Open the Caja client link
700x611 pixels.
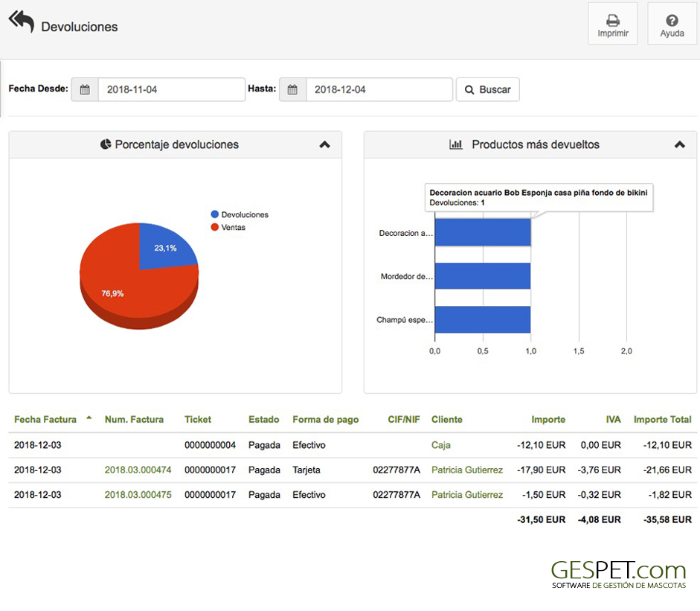[x=440, y=445]
